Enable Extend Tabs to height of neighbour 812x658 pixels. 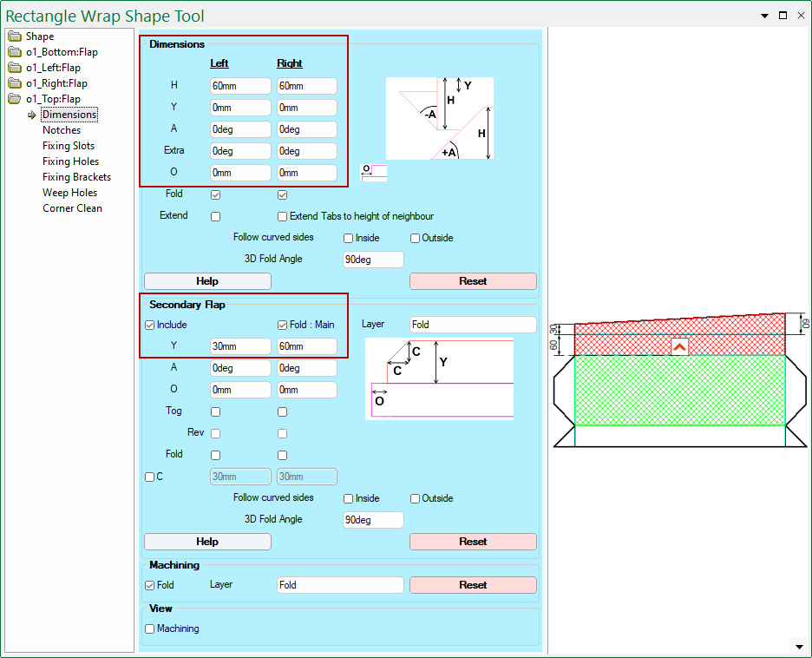282,216
